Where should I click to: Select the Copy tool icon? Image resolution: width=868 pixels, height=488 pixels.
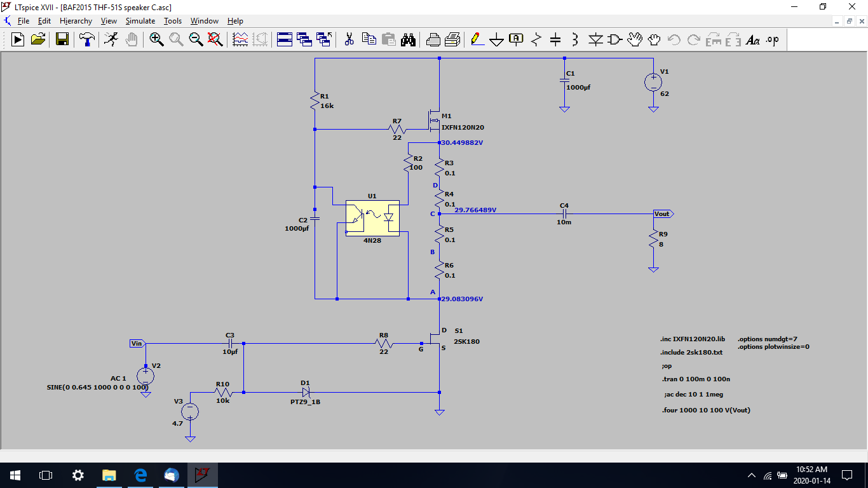click(369, 39)
